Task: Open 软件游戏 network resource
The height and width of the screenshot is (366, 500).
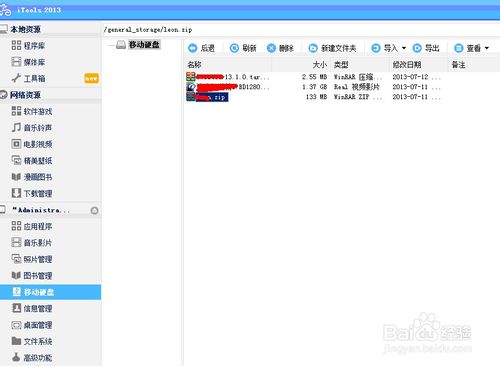Action: 32,111
